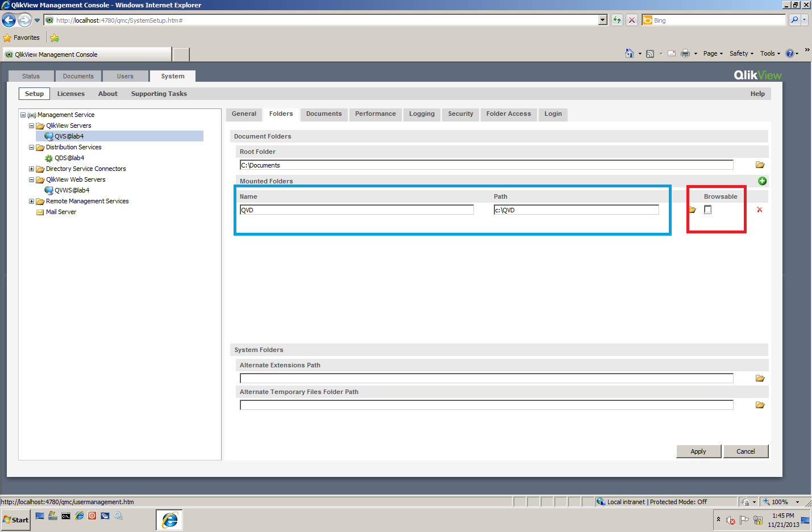
Task: Click the RSS Feeds icon
Action: [x=650, y=53]
